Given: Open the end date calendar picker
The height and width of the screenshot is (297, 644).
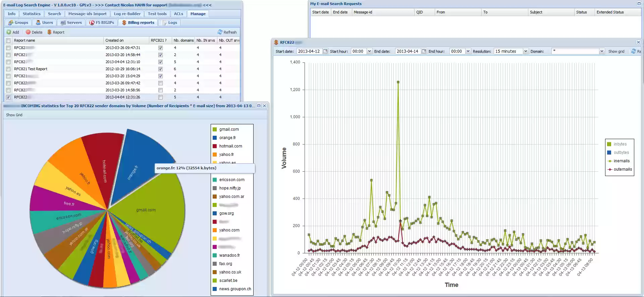Looking at the screenshot, I should pos(424,51).
